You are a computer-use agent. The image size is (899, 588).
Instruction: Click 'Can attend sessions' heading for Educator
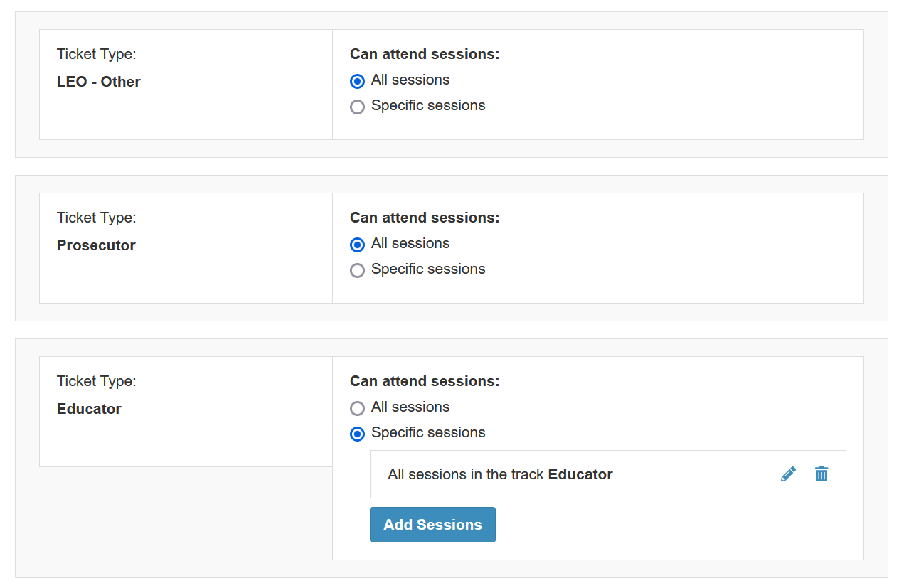(x=425, y=381)
